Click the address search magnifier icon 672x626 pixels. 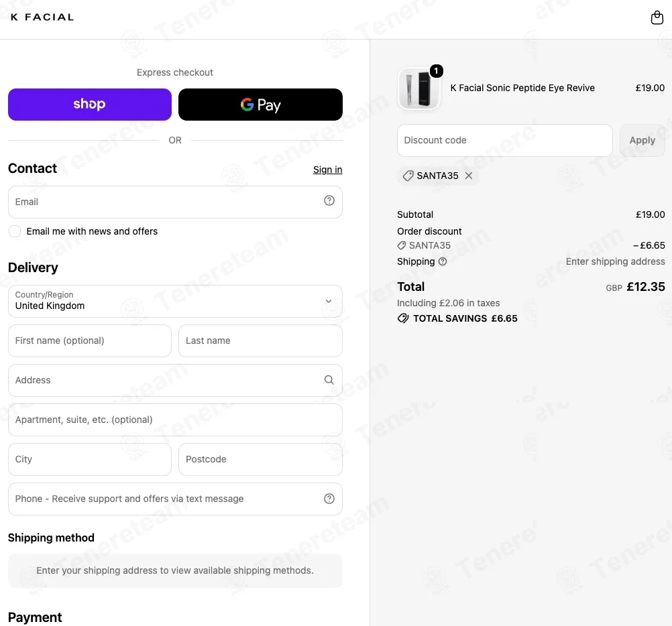pos(329,380)
